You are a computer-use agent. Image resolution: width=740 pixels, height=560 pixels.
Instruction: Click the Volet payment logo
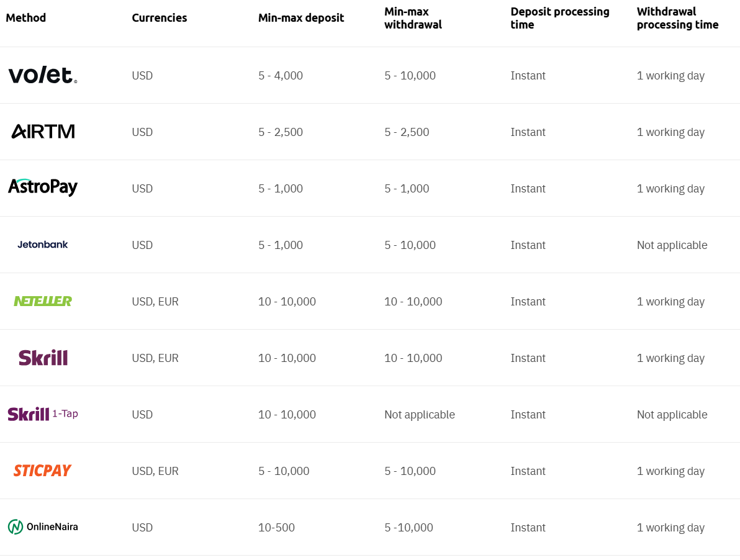coord(42,75)
